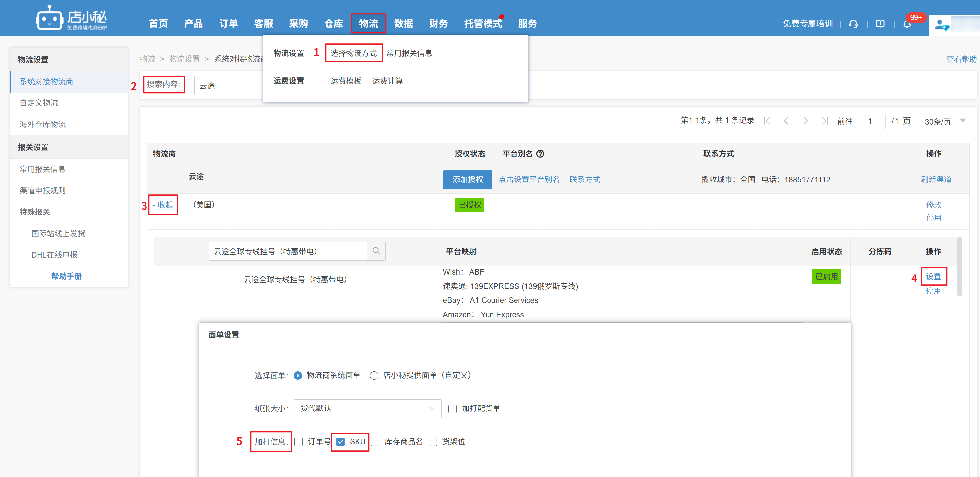
Task: Click the customer service headset icon
Action: click(x=853, y=24)
